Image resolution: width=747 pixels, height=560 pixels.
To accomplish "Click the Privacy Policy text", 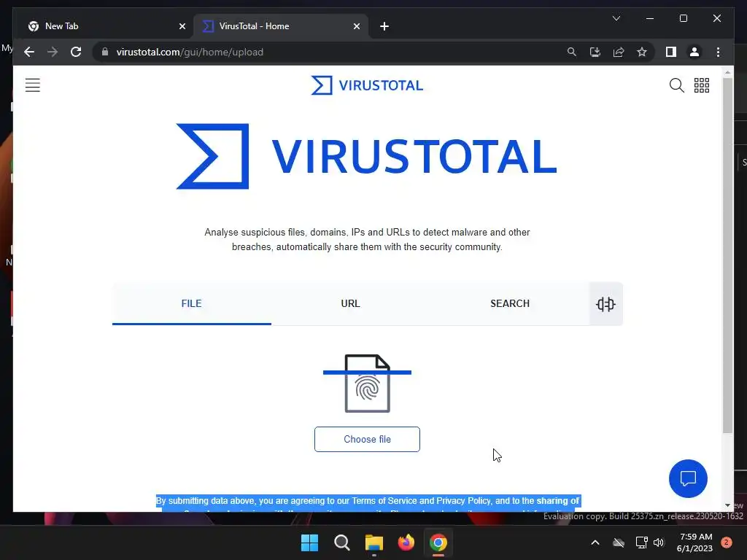I will click(463, 500).
